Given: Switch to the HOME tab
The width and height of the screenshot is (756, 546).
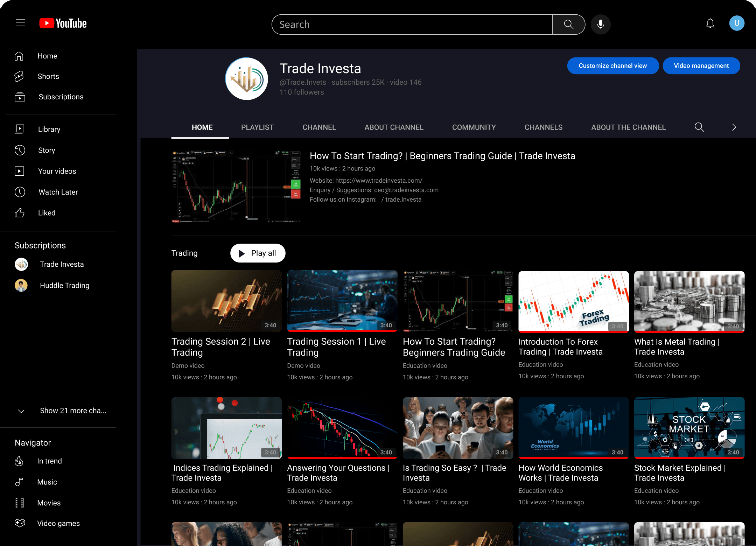Looking at the screenshot, I should (x=202, y=127).
